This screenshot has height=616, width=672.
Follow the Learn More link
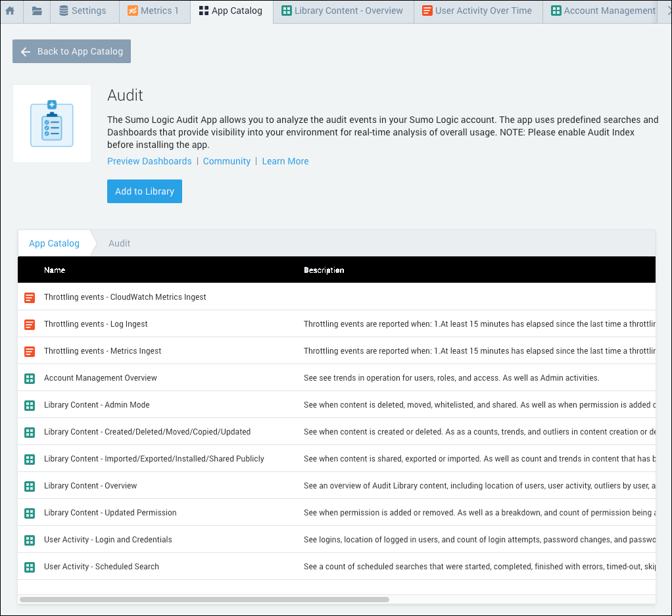[x=285, y=161]
